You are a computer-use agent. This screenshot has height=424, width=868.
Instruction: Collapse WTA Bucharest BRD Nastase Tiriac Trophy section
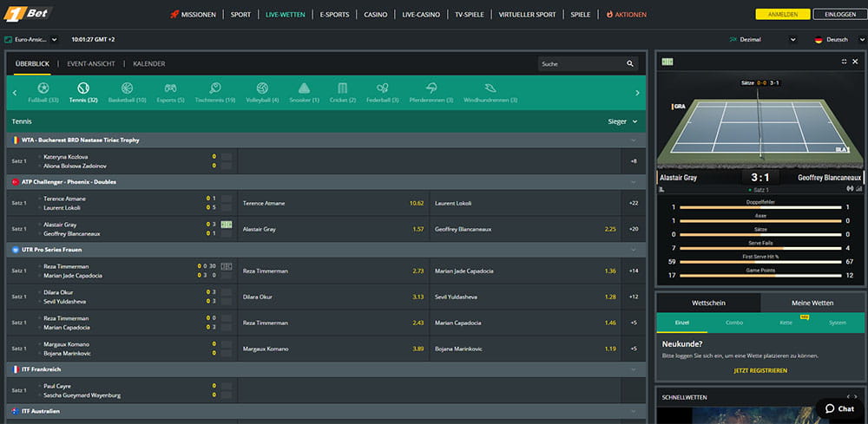634,140
